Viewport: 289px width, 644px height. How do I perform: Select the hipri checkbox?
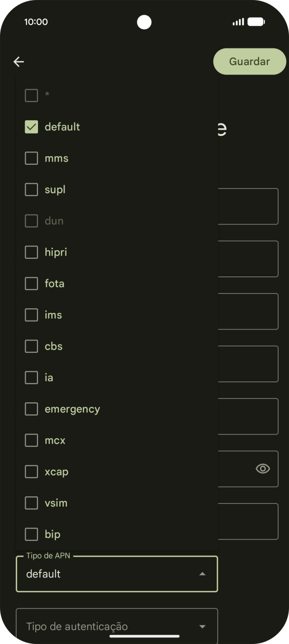point(31,252)
